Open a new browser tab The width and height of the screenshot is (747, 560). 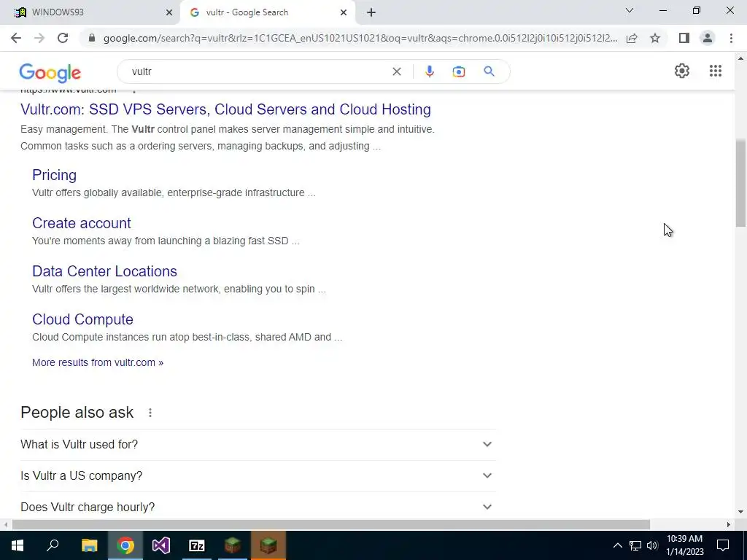(371, 13)
